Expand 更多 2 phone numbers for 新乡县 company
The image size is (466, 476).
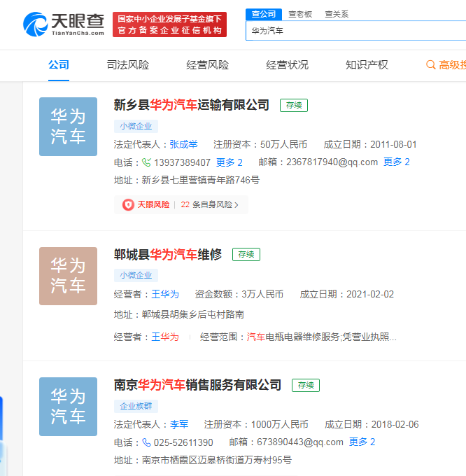click(x=229, y=162)
